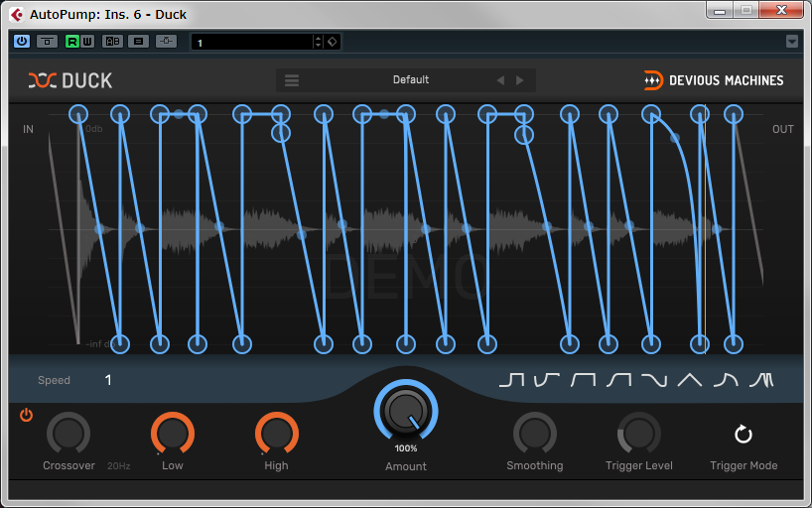
Task: Click the orange playhead line in the envelope
Action: pyautogui.click(x=705, y=229)
